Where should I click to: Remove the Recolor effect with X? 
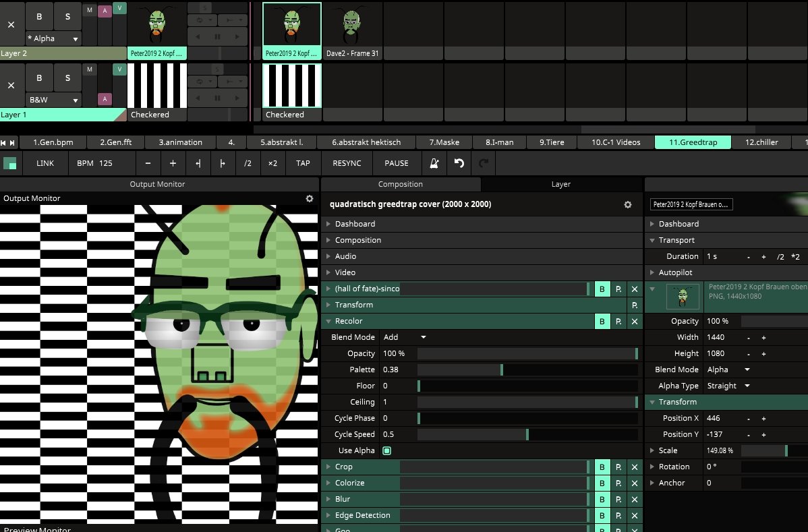(634, 322)
